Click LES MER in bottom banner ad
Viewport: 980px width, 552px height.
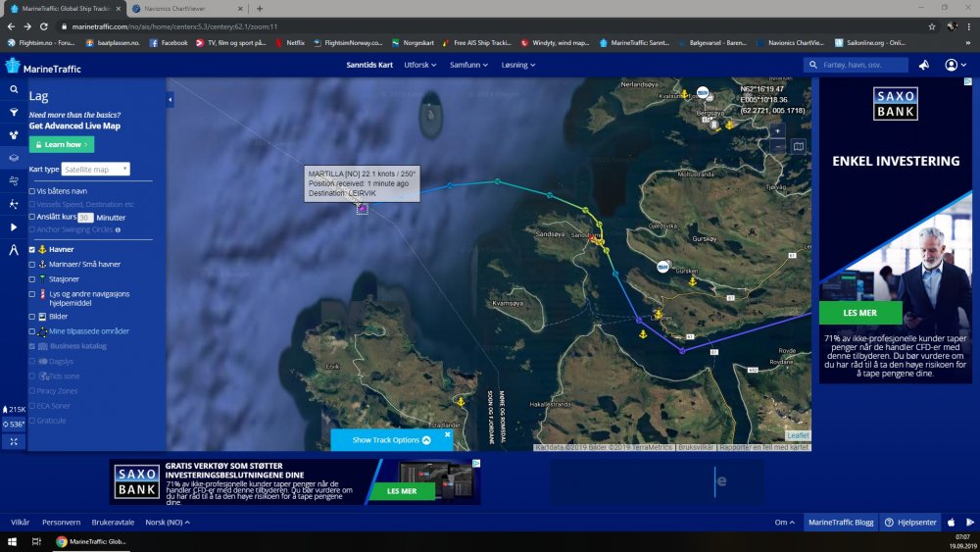pos(401,491)
